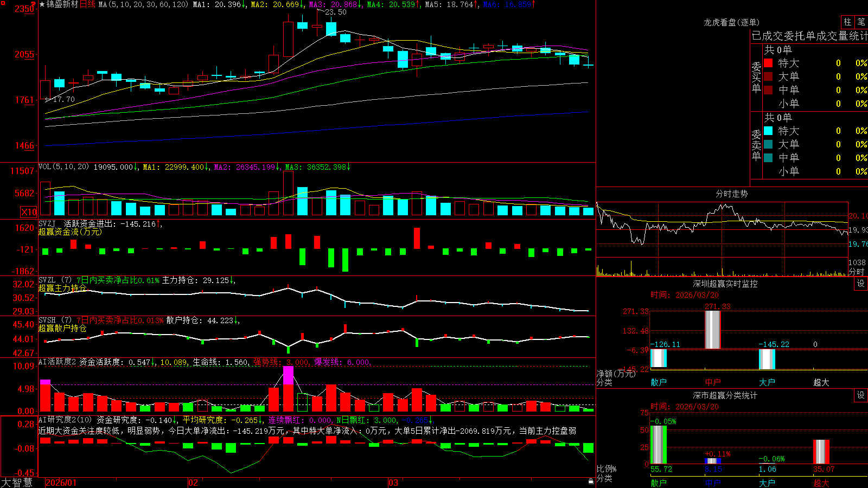Click the 271.33 中户 bar in real-time monitor

(x=713, y=330)
